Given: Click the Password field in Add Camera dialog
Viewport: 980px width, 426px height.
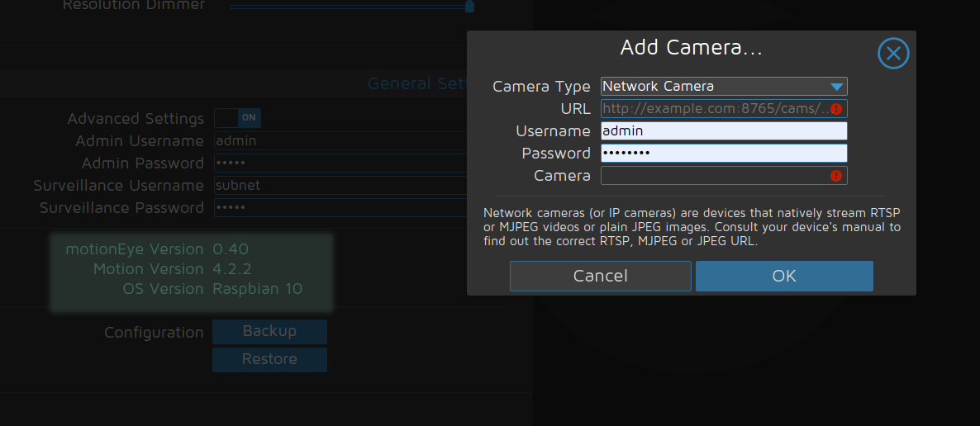Looking at the screenshot, I should point(724,153).
